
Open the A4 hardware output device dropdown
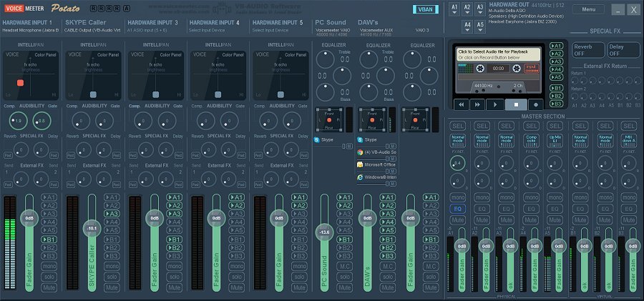coord(467,26)
